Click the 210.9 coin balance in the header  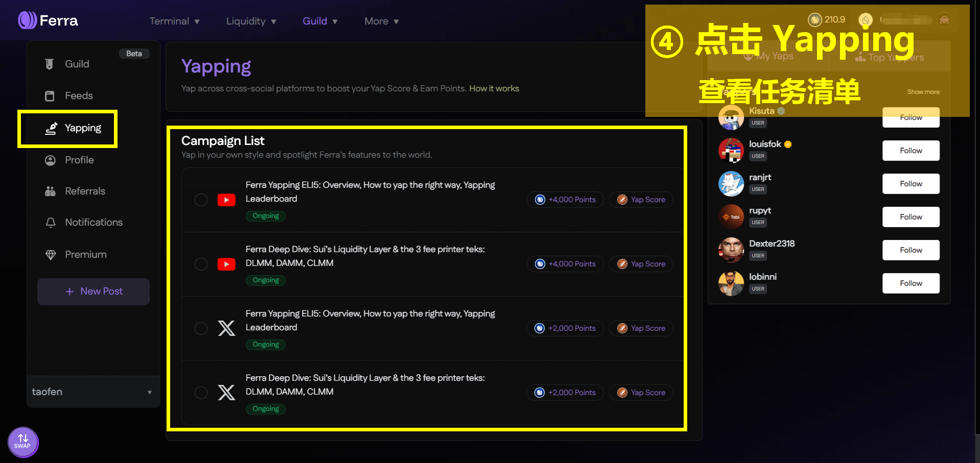(827, 19)
